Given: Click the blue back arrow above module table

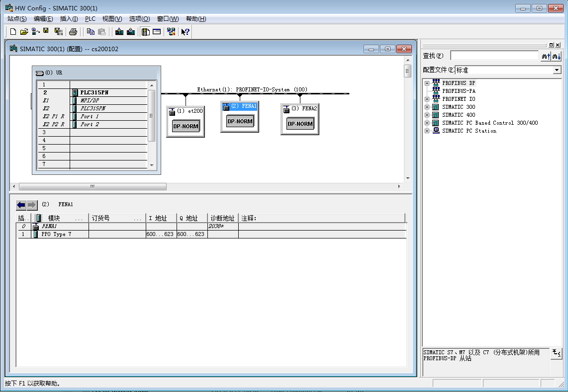Looking at the screenshot, I should click(x=21, y=205).
